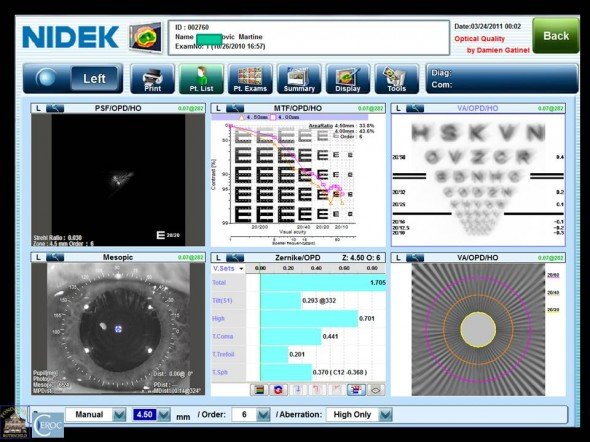Open the V.Sets dropdown in Zernike panel
Image resolution: width=590 pixels, height=442 pixels.
(228, 269)
